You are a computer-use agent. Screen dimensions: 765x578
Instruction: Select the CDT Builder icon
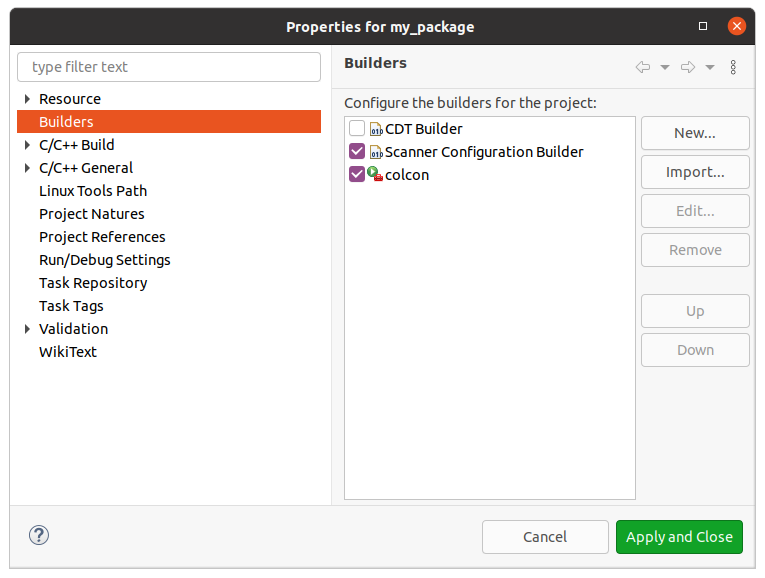[376, 129]
